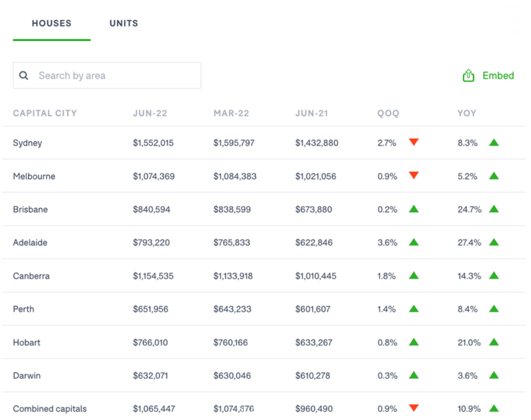The image size is (531, 420).
Task: Click Combined capitals' green YOY up arrow
Action: click(x=494, y=408)
